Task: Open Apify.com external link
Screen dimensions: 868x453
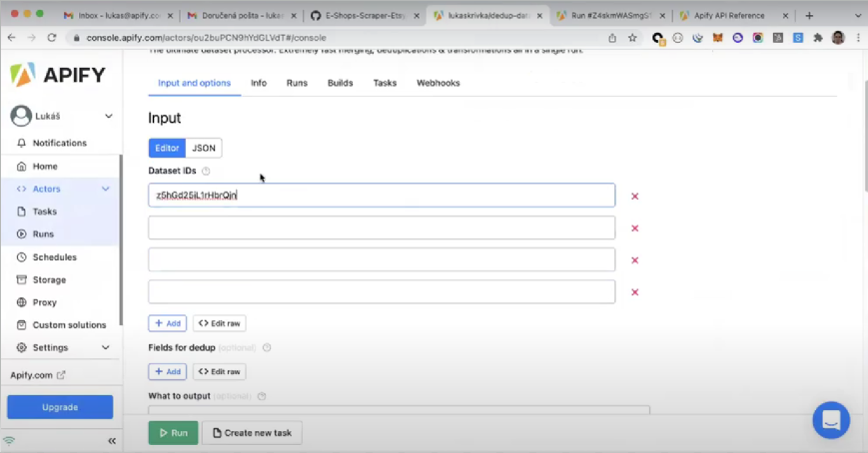Action: (37, 375)
